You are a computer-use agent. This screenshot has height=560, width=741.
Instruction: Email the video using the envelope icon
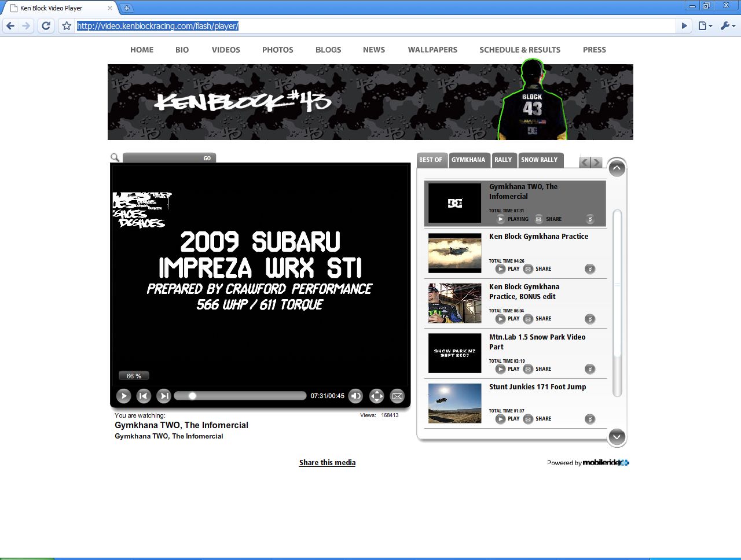point(397,396)
